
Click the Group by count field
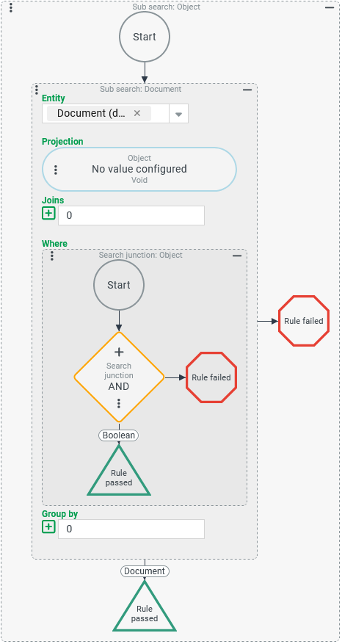tap(131, 529)
